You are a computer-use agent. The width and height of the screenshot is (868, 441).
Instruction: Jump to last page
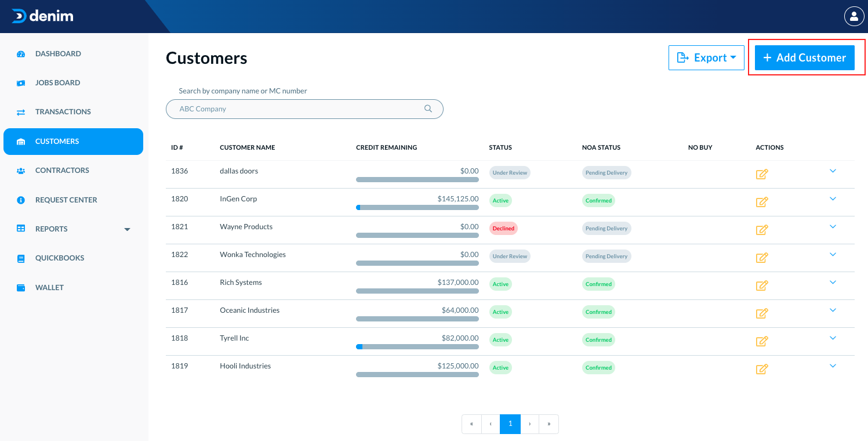[x=549, y=424]
